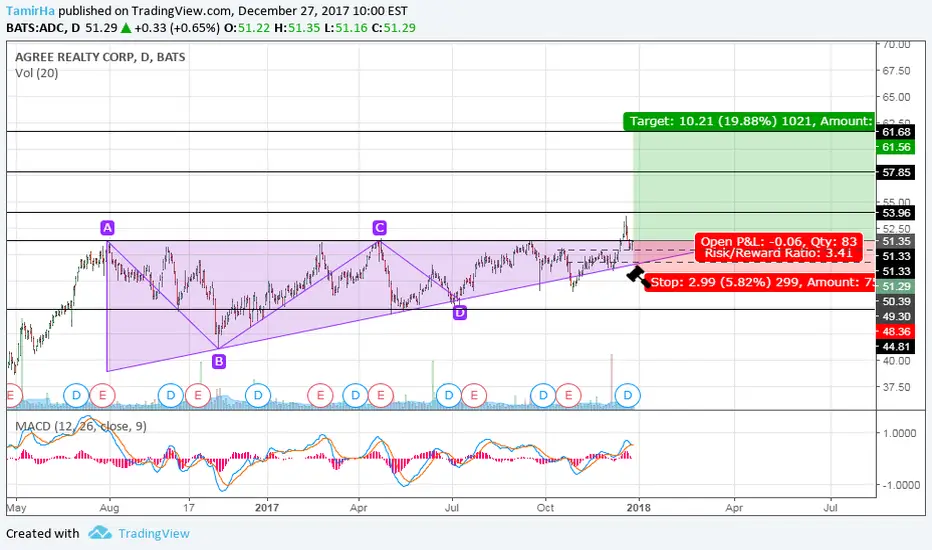Image resolution: width=932 pixels, height=550 pixels.
Task: Open the D dividend marker above the Oct label
Action: tap(543, 395)
